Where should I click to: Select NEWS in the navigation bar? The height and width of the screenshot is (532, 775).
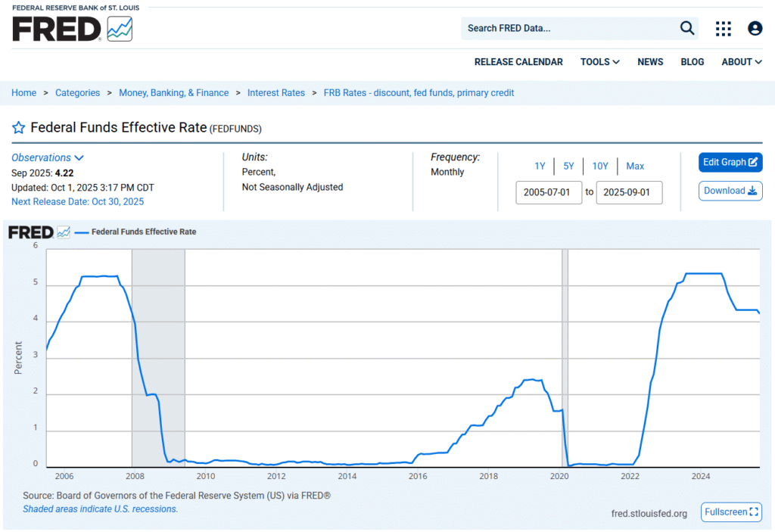point(650,61)
